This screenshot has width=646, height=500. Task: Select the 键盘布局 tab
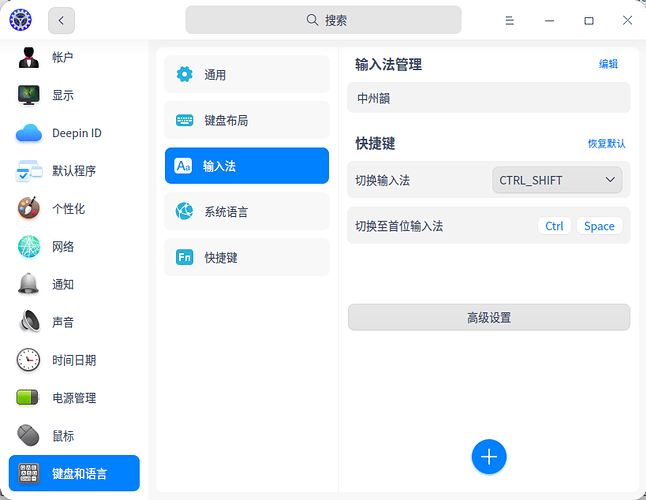(247, 120)
